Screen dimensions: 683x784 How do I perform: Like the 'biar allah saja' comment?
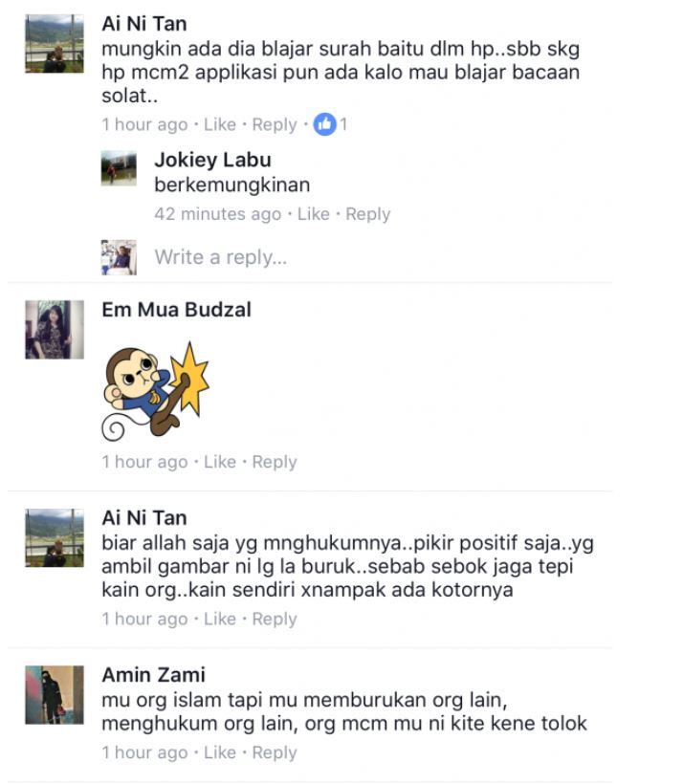(220, 619)
